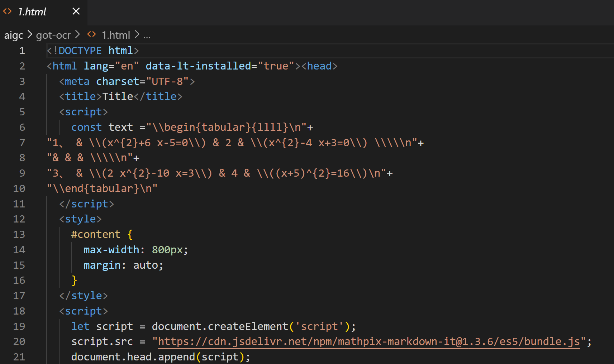Open the aigc breadcrumb folder
Image resolution: width=614 pixels, height=364 pixels.
(x=14, y=35)
